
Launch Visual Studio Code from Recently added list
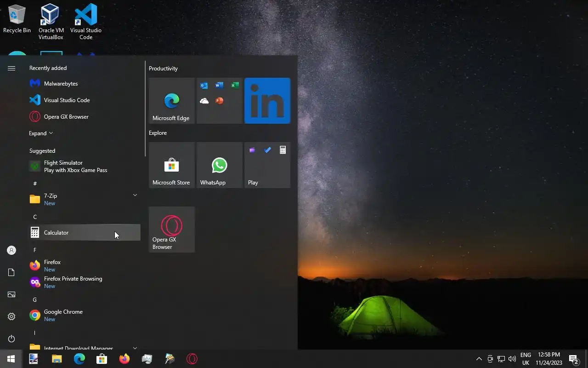point(85,100)
